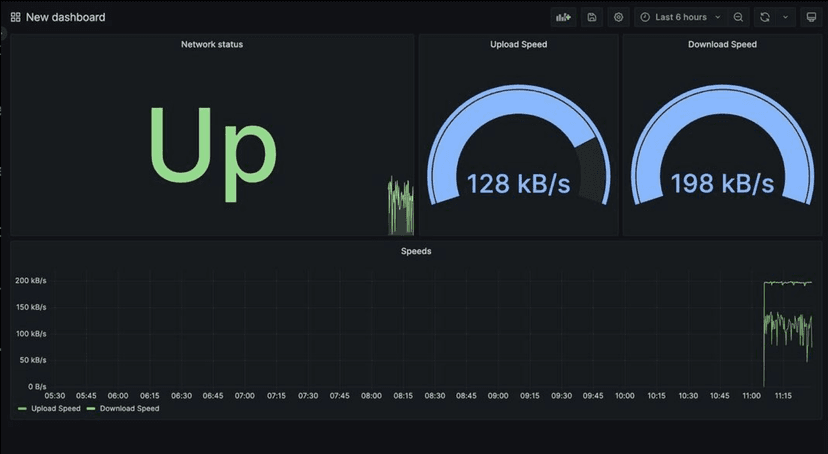This screenshot has height=454, width=828.
Task: Refresh the dashboard using the refresh icon
Action: coord(765,17)
